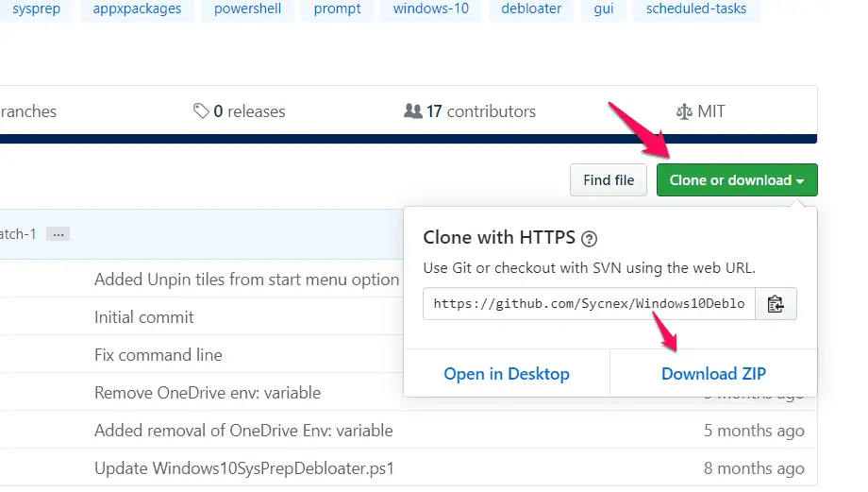Open the prompt topic tag

(x=337, y=8)
